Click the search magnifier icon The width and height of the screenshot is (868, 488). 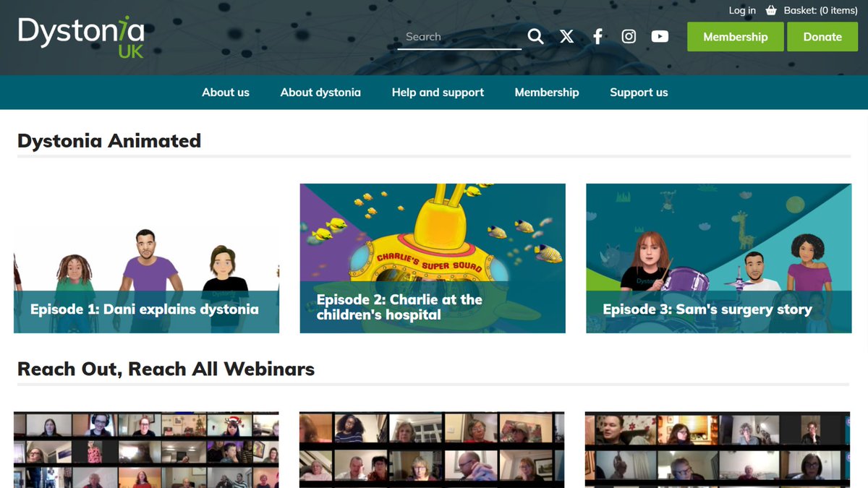click(535, 35)
